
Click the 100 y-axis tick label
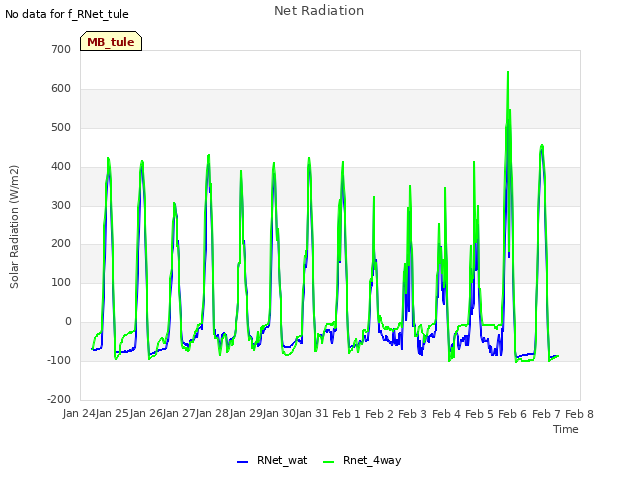61,282
